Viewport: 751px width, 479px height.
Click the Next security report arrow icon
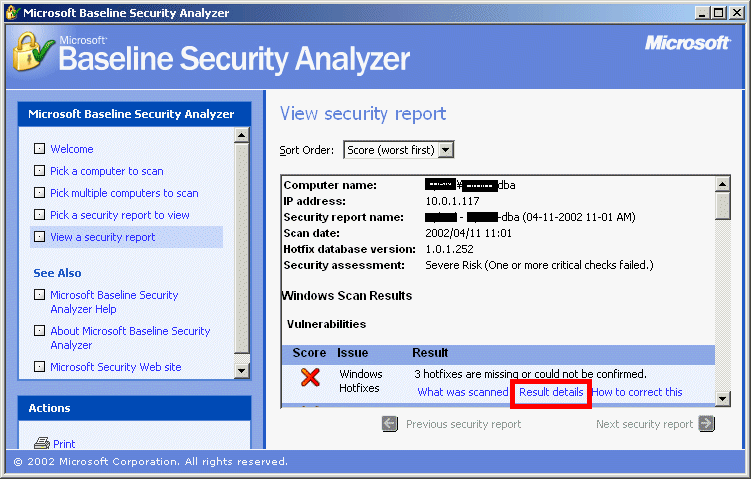(706, 424)
